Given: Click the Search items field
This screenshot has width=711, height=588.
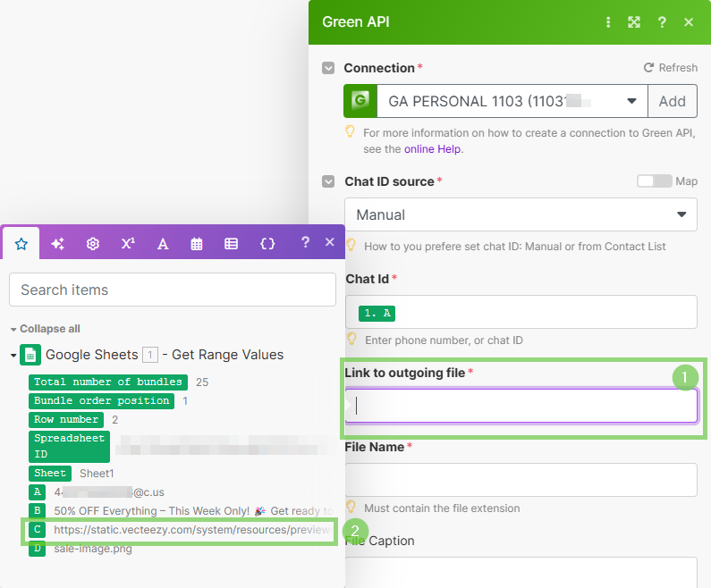Looking at the screenshot, I should coord(173,290).
